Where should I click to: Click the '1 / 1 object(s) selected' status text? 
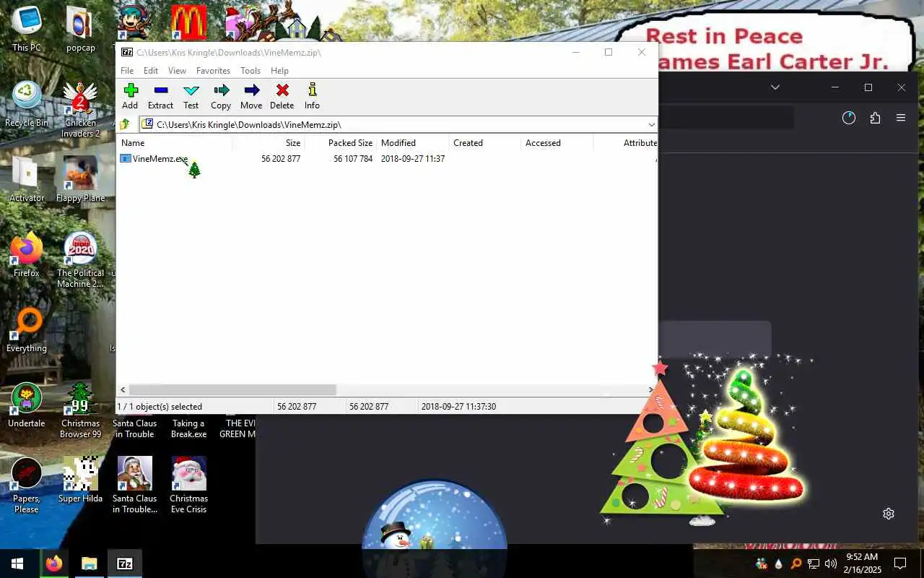[x=160, y=407]
